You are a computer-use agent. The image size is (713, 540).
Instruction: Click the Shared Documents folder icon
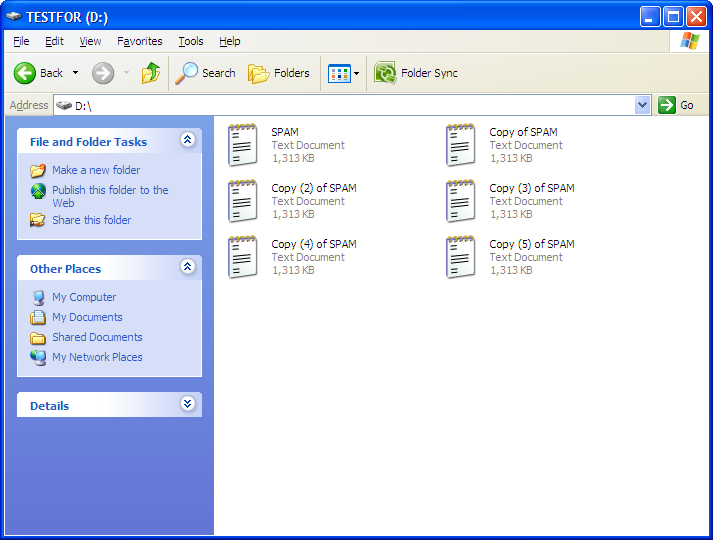[x=38, y=338]
